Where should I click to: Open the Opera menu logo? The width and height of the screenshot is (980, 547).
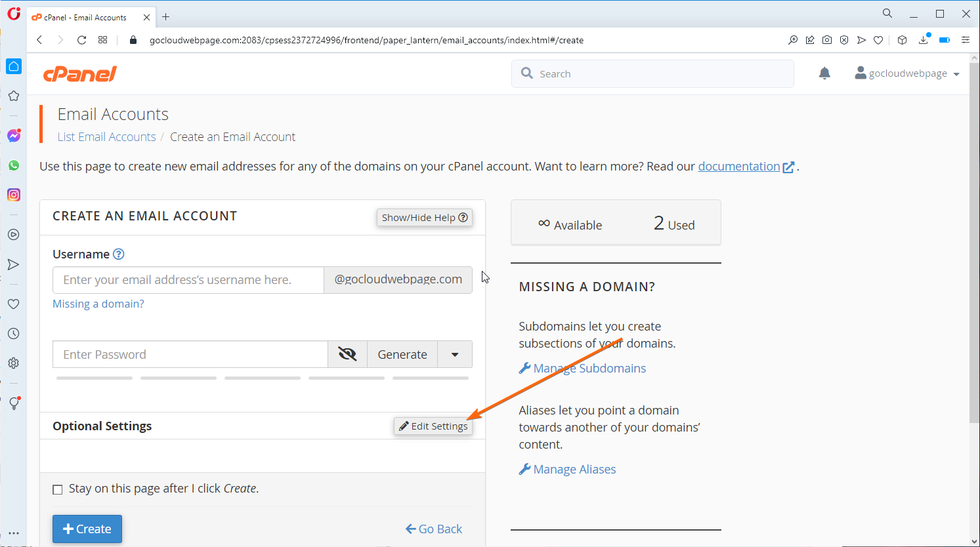[14, 13]
